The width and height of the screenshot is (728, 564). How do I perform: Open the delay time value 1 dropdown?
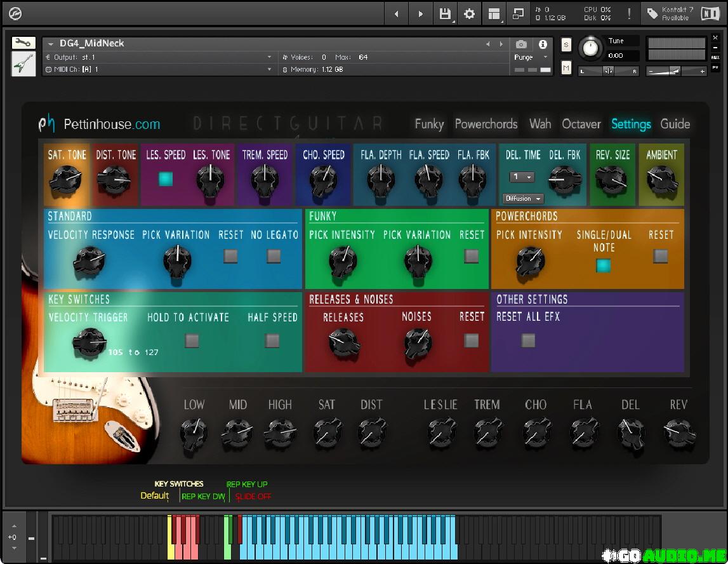click(522, 177)
